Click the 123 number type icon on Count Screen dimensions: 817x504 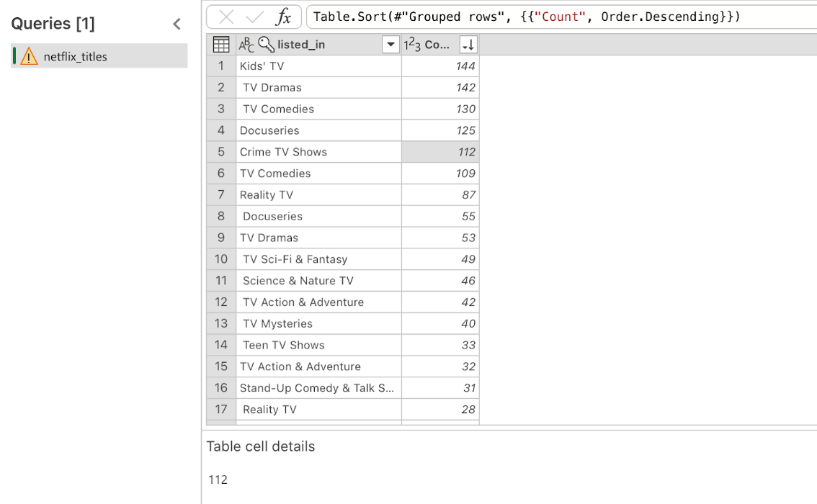click(412, 45)
